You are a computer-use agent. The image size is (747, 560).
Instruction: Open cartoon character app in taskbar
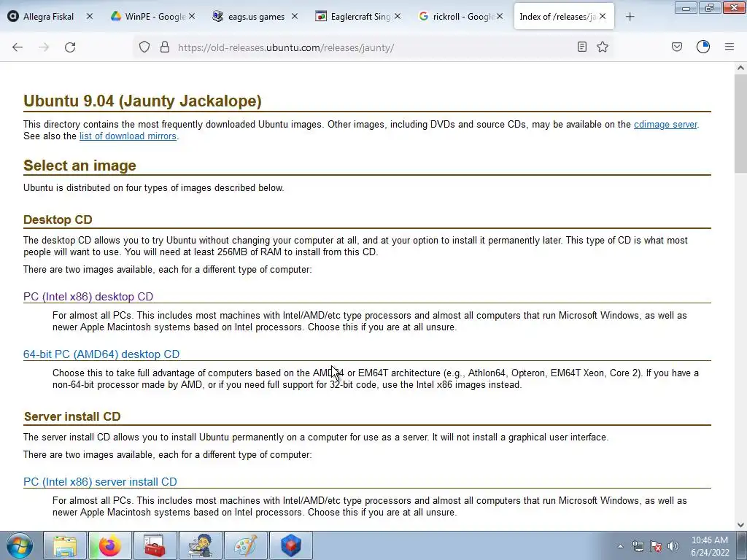tap(200, 545)
